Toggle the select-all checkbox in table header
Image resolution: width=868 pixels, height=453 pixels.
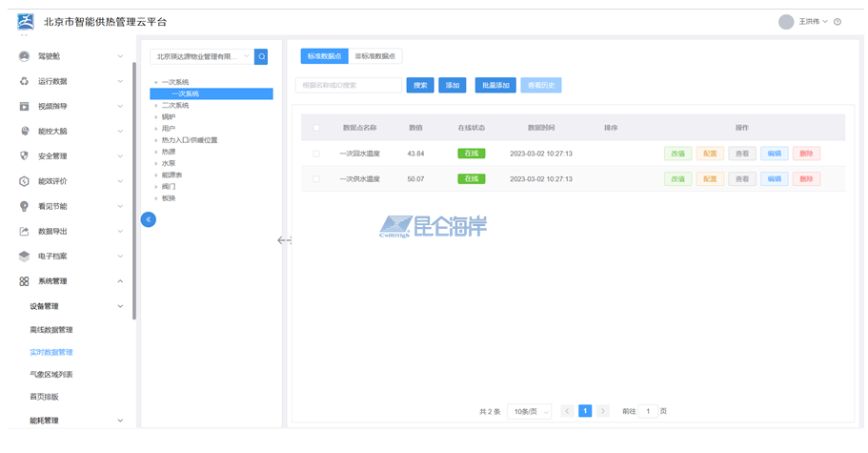pos(316,128)
